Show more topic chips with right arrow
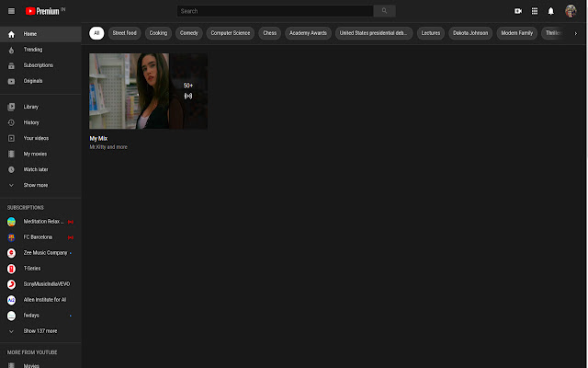Image resolution: width=588 pixels, height=368 pixels. pyautogui.click(x=576, y=33)
